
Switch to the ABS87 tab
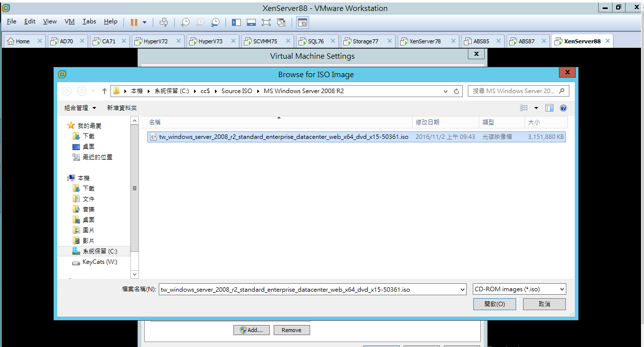coord(527,41)
